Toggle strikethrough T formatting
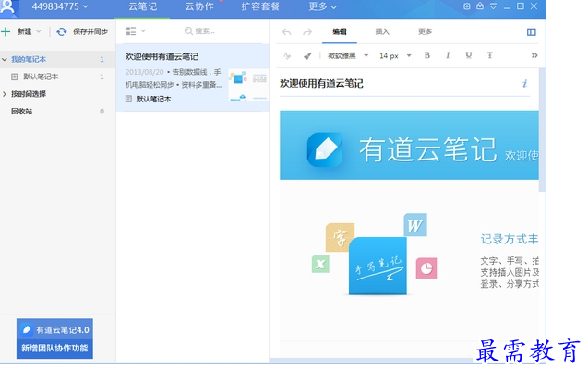The image size is (588, 380). (x=489, y=55)
